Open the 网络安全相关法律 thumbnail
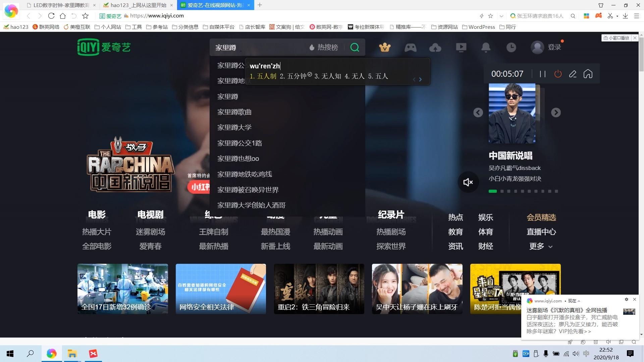644x362 pixels. (221, 289)
